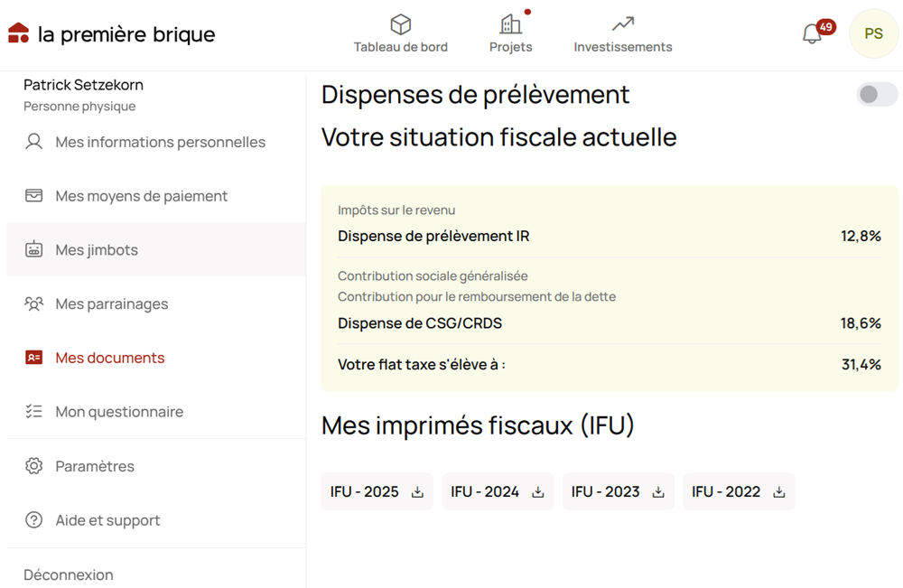Click the IFU - 2022 button
The image size is (903, 588).
point(739,491)
